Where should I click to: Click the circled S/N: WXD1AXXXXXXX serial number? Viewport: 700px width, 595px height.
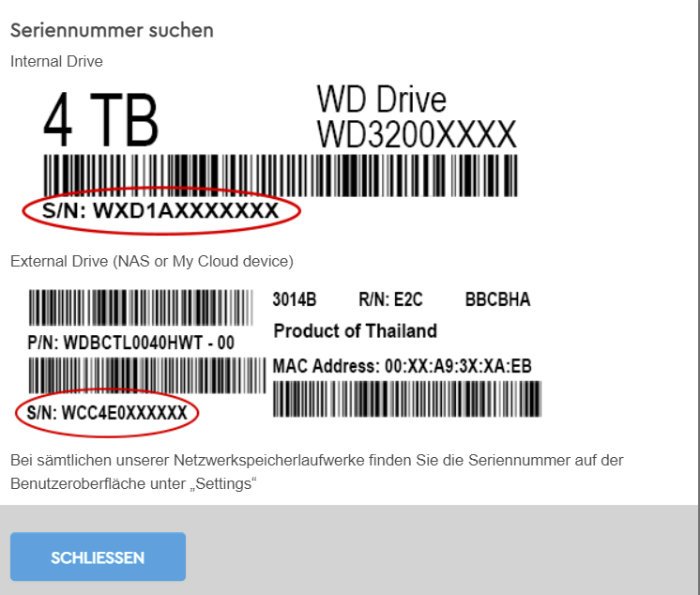160,210
